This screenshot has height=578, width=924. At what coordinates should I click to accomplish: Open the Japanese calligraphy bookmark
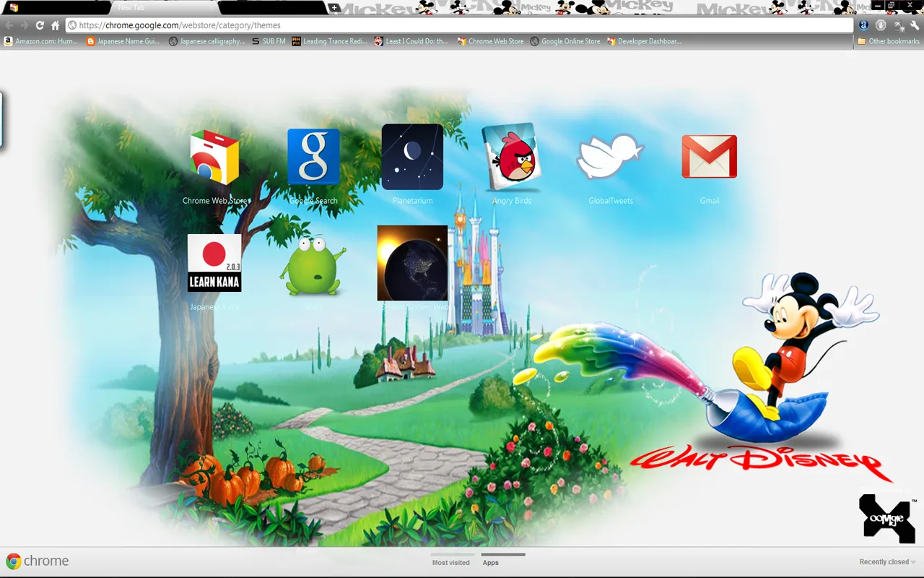[x=207, y=41]
